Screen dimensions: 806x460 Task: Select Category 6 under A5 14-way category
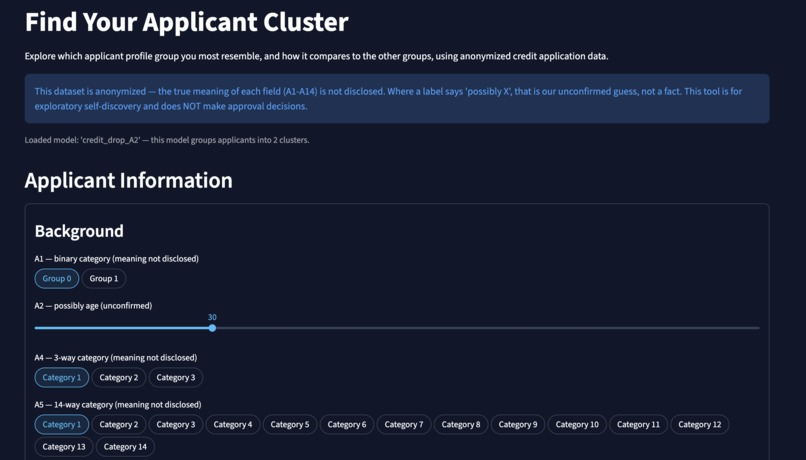pyautogui.click(x=347, y=425)
